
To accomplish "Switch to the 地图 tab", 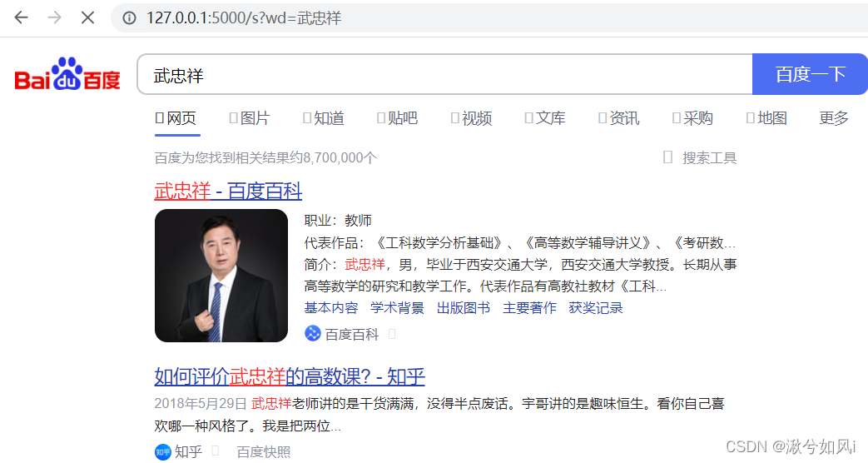I will 766,118.
